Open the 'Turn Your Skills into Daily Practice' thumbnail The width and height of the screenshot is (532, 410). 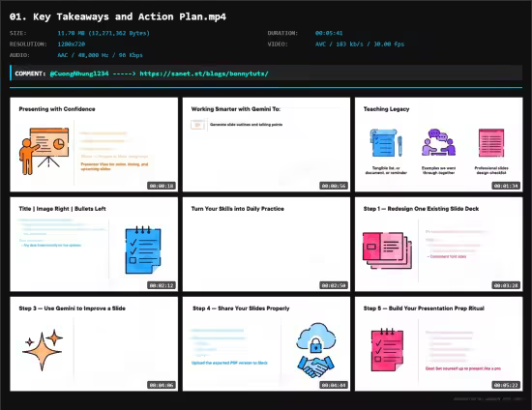[266, 245]
